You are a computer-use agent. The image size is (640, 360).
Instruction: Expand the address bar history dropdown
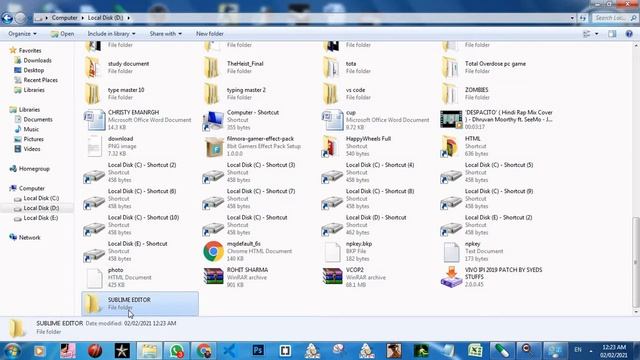coord(572,18)
